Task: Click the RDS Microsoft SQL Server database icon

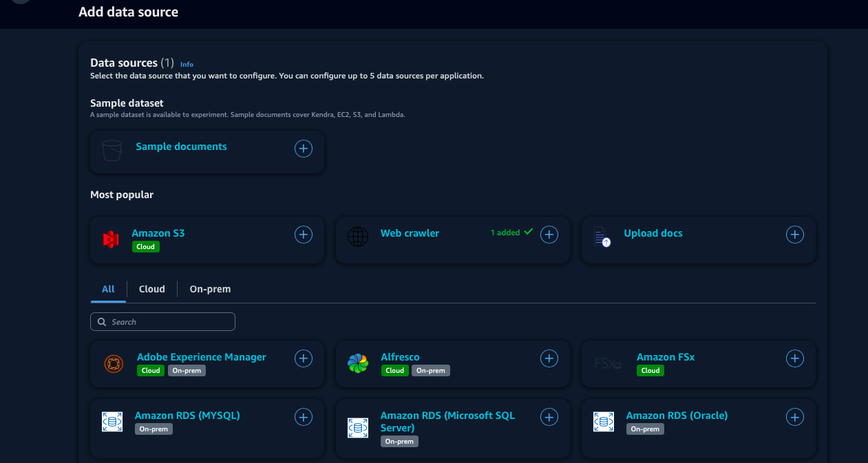Action: point(357,428)
